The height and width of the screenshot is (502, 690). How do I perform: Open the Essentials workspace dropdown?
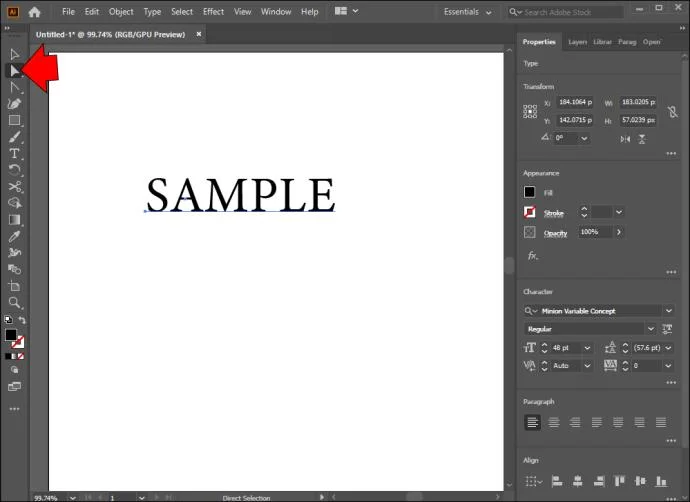[467, 12]
